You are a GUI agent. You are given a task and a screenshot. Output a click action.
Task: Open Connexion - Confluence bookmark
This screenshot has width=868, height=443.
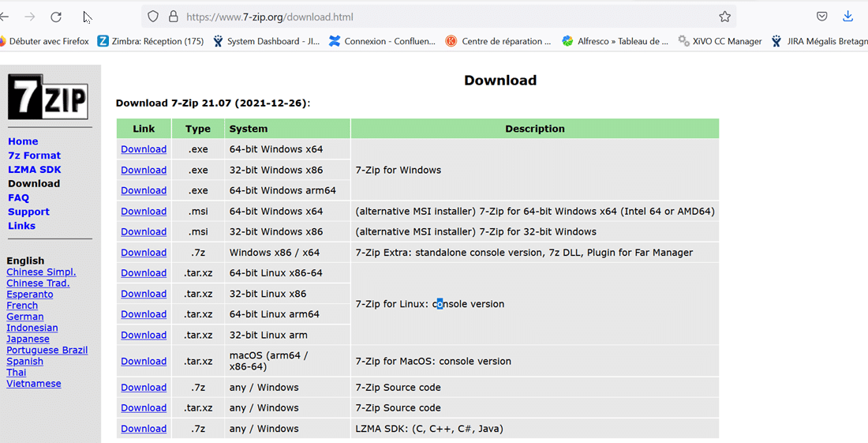(x=382, y=41)
